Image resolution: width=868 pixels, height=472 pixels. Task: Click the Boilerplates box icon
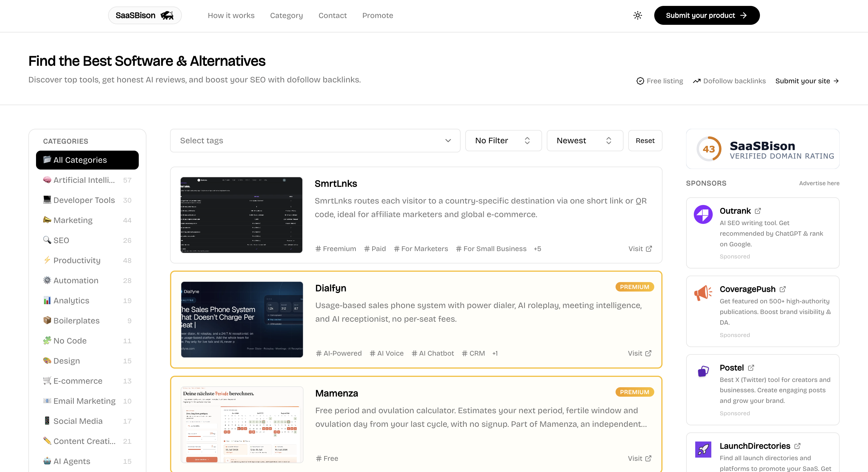pos(47,320)
